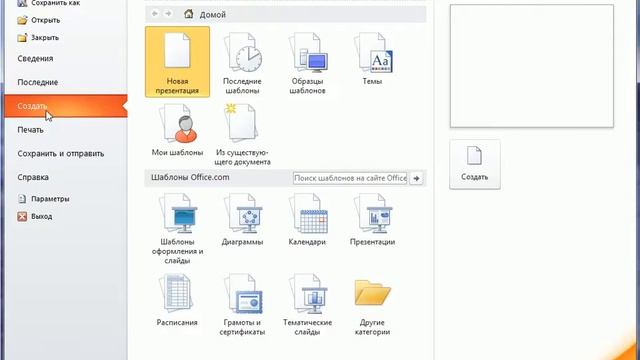Image resolution: width=640 pixels, height=360 pixels.
Task: Open the Справка help tab
Action: pyautogui.click(x=33, y=177)
